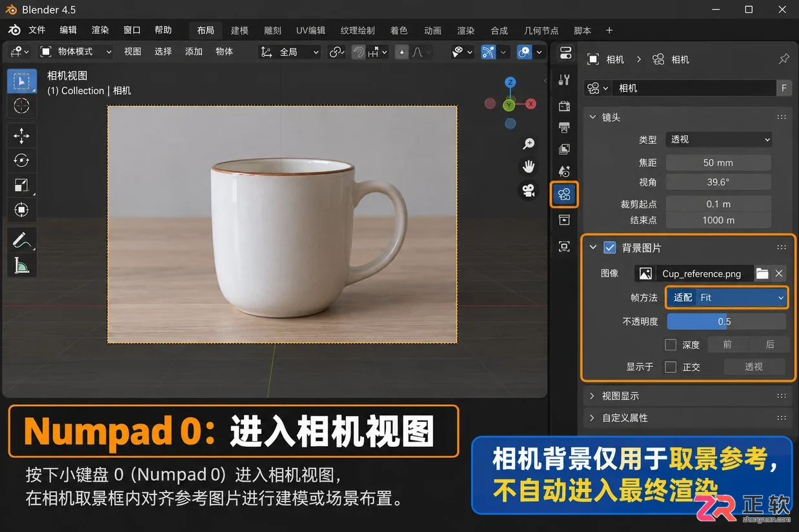This screenshot has height=532, width=799.
Task: Open the 文件 menu
Action: click(37, 30)
